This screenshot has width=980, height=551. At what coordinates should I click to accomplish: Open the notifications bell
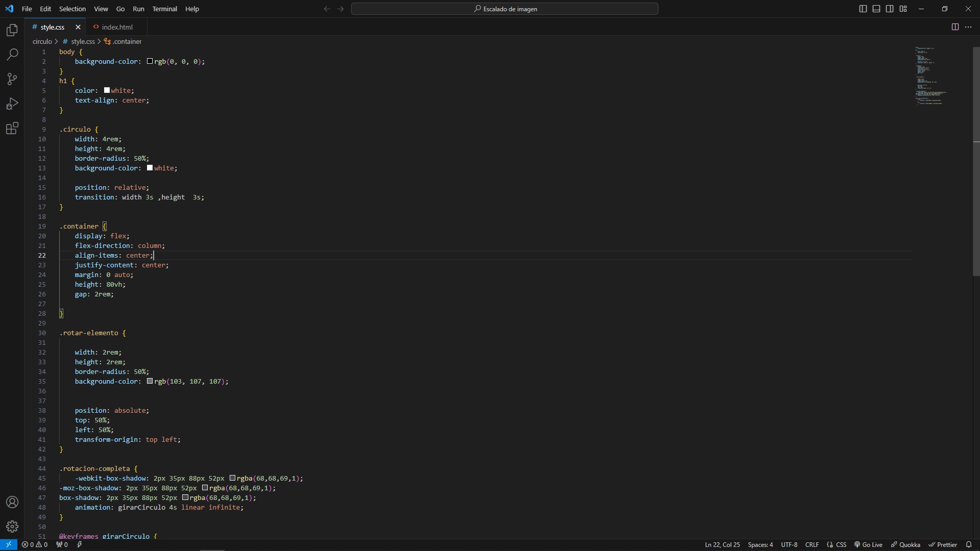(x=968, y=544)
